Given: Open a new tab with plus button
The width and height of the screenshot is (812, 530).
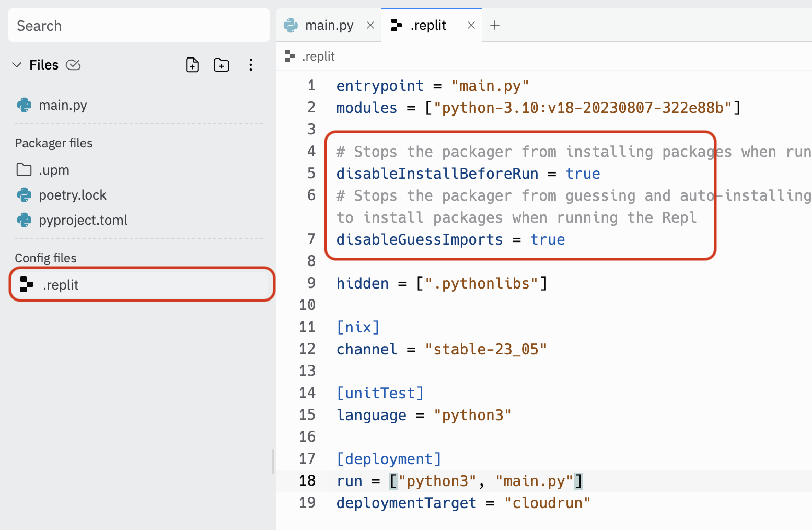Looking at the screenshot, I should pos(495,25).
